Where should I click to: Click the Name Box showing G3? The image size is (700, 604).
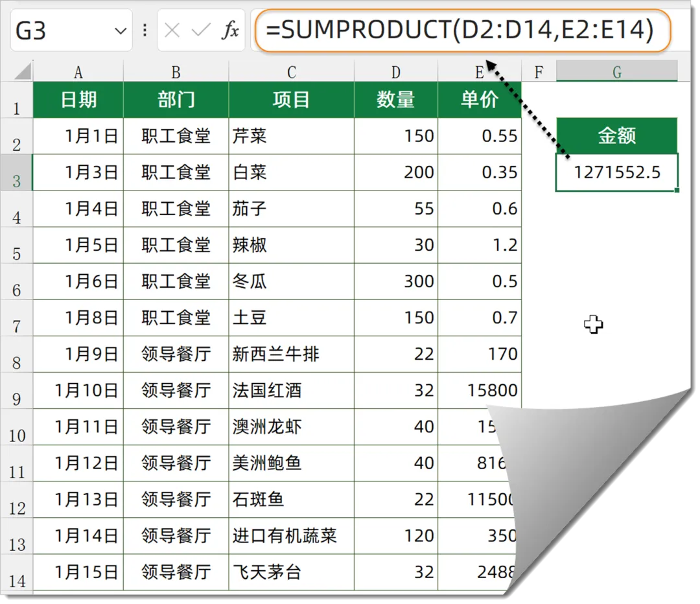point(58,30)
